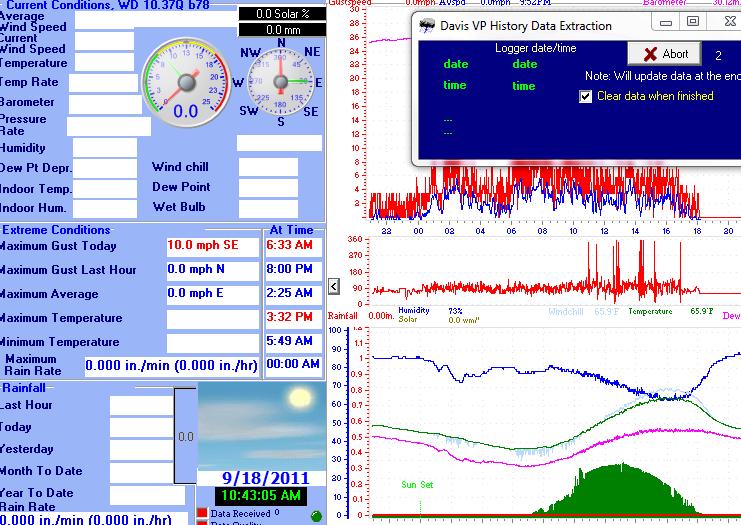Click the Year To Date rainfall field
Image resolution: width=741 pixels, height=525 pixels.
point(147,495)
